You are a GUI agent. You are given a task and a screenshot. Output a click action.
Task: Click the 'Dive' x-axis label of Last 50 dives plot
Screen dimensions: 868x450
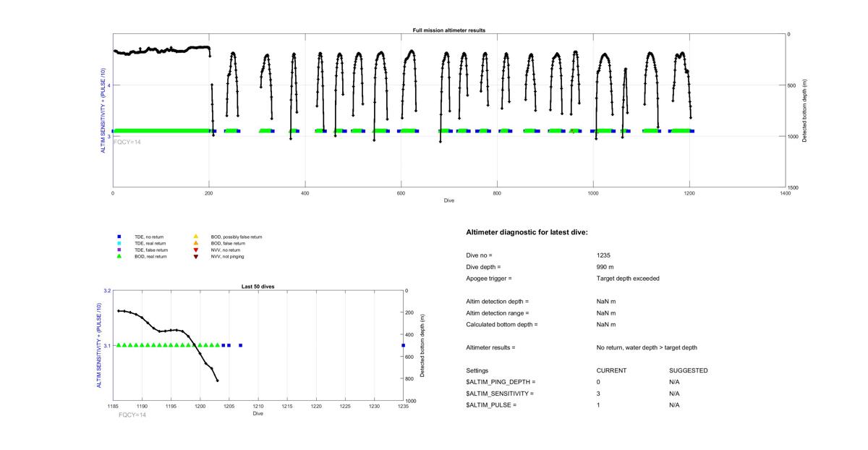(x=258, y=414)
